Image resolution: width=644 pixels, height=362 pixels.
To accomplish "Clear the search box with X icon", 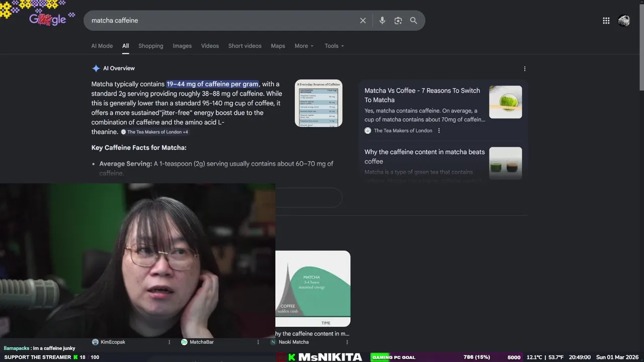I will click(x=363, y=21).
